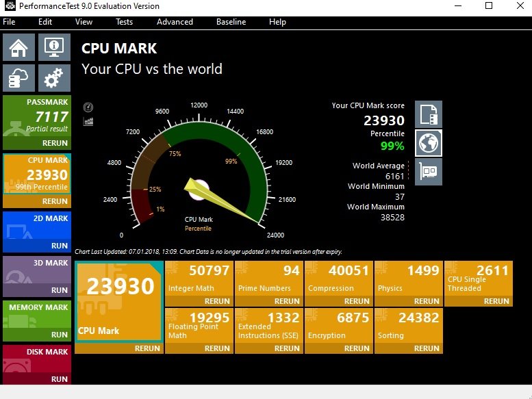Select the Encryption 6875 tile
Viewport: 532px width, 399px height.
point(339,326)
